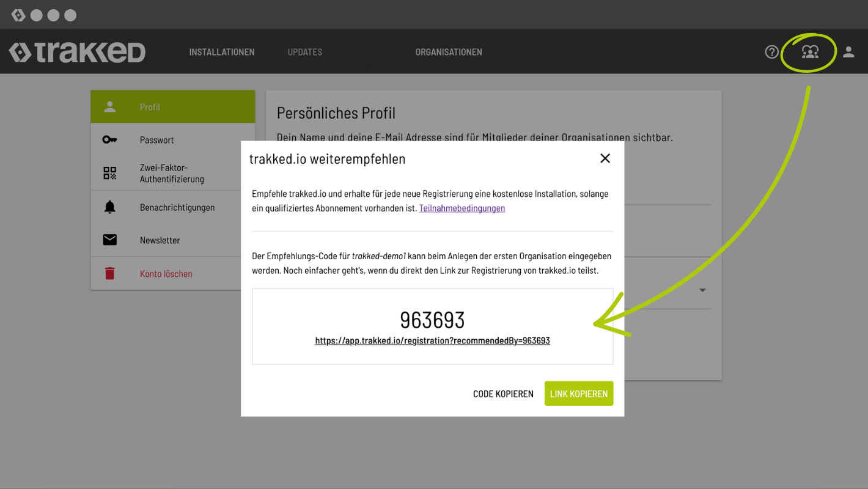Screen dimensions: 868x489
Task: Click the bell notifications icon
Action: (109, 207)
